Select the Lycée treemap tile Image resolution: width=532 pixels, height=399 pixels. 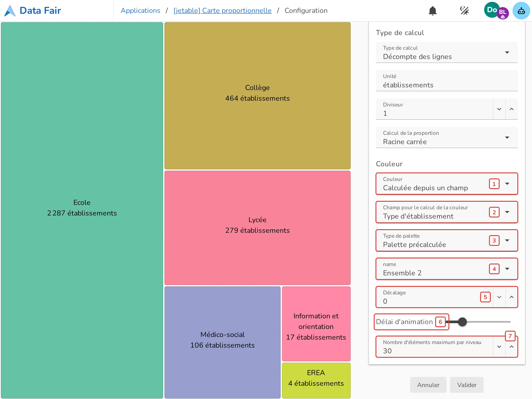(x=257, y=228)
